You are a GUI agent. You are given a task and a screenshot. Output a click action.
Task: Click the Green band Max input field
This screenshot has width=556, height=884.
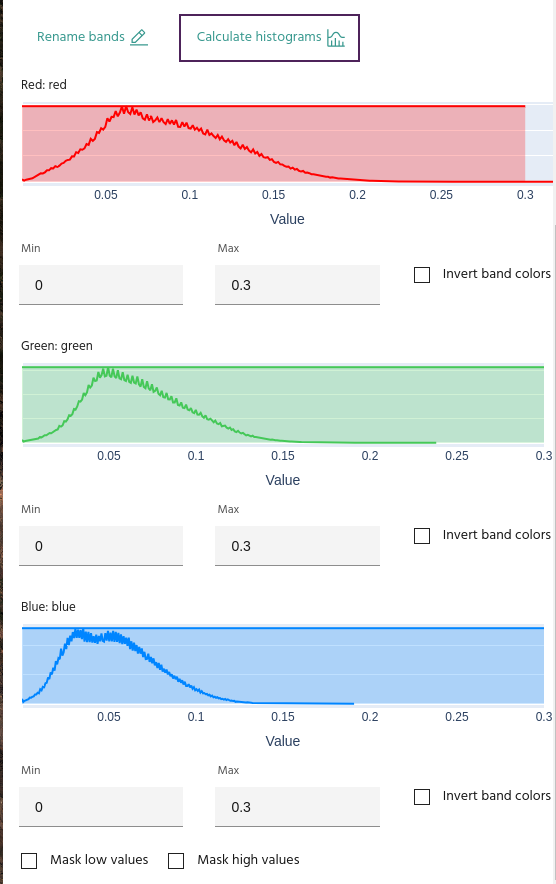297,546
